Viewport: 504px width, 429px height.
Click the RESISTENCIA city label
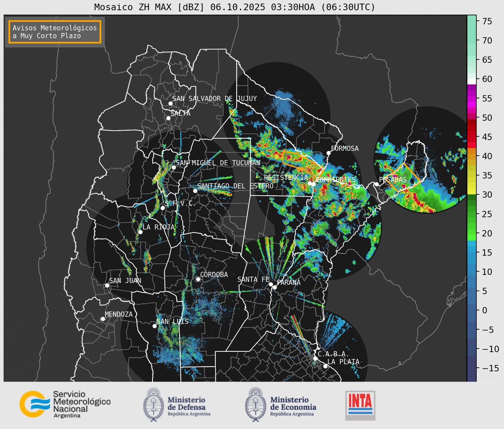[286, 178]
